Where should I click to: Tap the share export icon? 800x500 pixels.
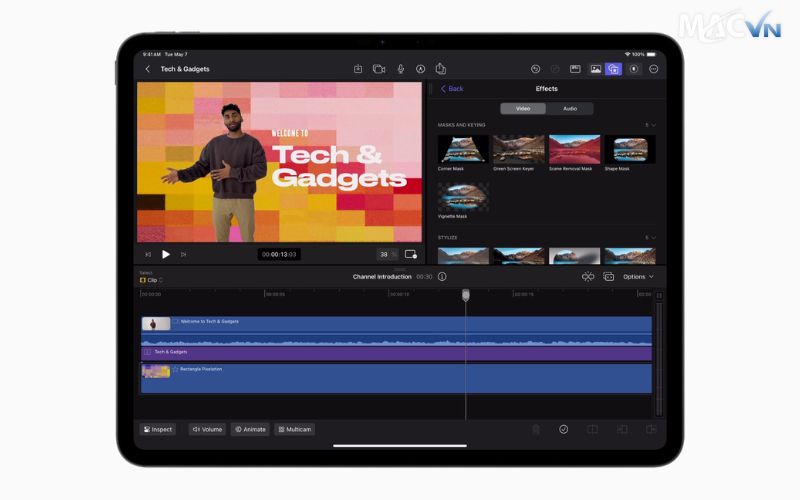click(441, 68)
